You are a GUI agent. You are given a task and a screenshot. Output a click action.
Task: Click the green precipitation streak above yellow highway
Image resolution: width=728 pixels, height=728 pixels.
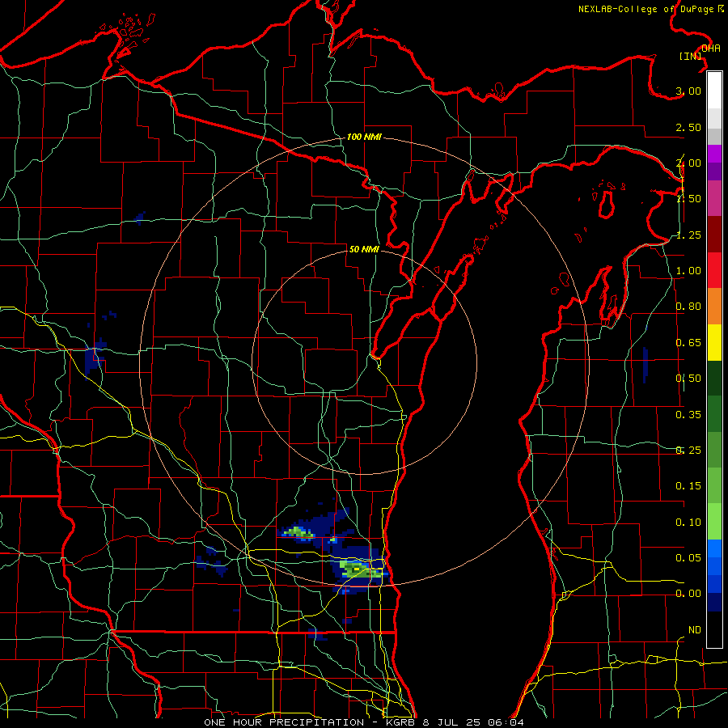point(298,532)
